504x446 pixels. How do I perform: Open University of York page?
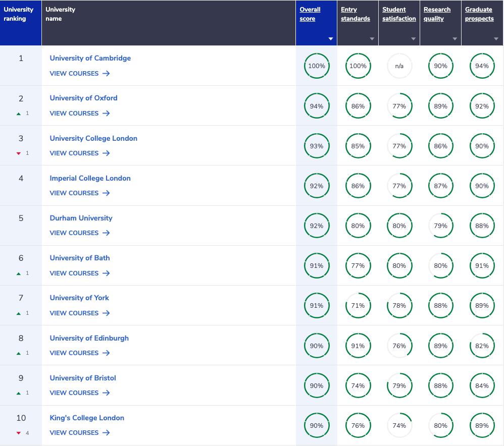pos(79,298)
